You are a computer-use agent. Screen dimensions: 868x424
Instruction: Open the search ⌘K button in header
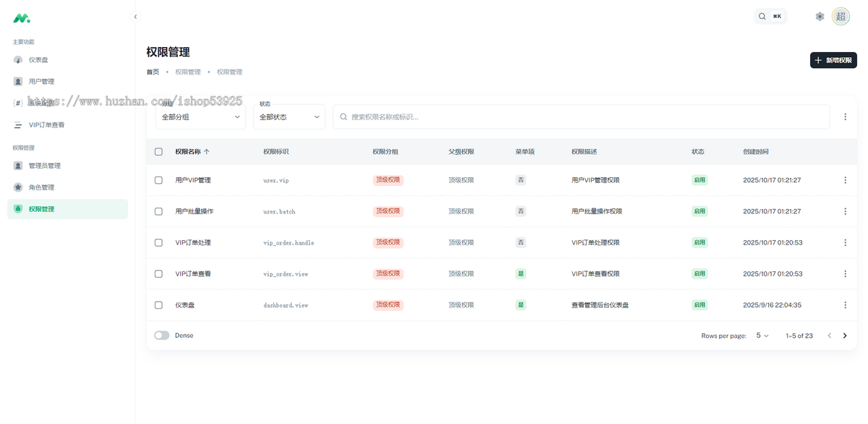click(770, 17)
